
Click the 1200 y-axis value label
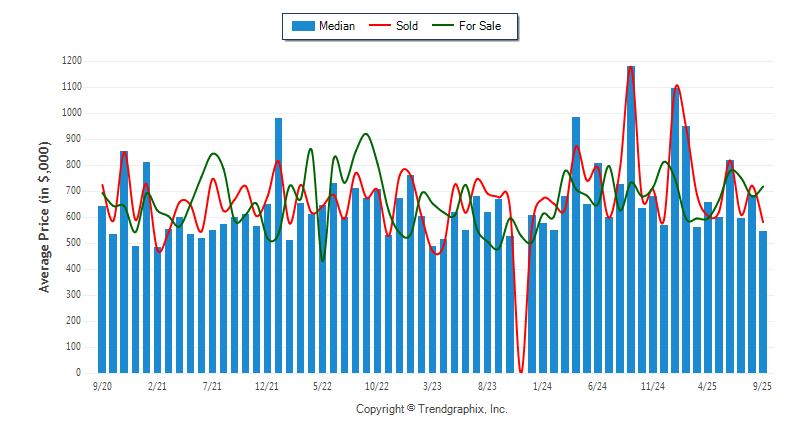pyautogui.click(x=73, y=61)
